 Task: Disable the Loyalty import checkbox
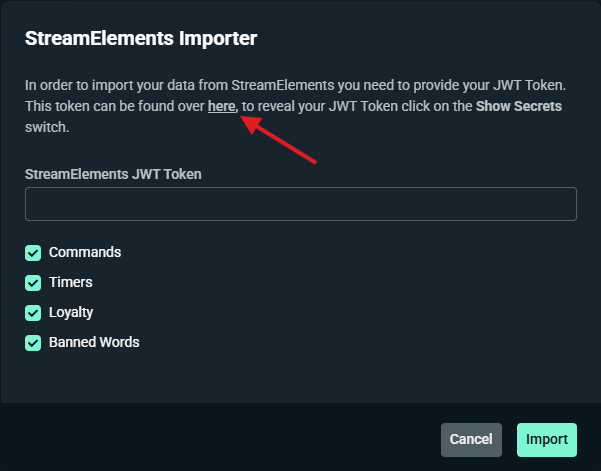(x=33, y=313)
